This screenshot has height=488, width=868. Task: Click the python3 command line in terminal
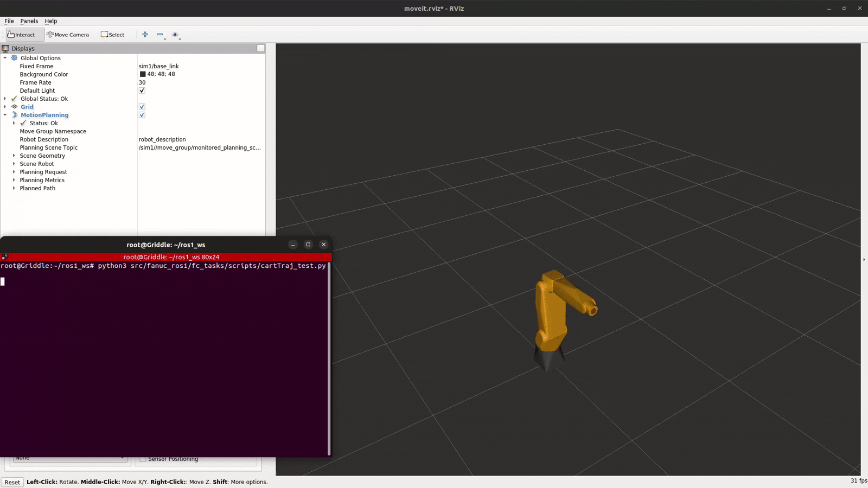tap(163, 266)
